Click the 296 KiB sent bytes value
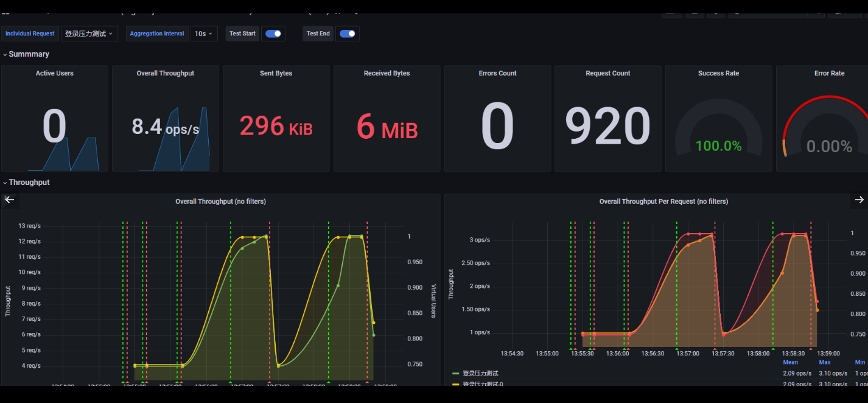 276,127
